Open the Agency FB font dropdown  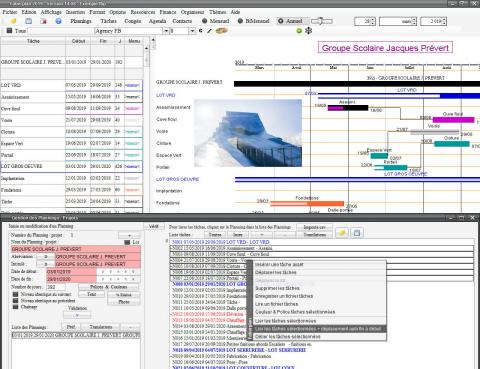[166, 31]
